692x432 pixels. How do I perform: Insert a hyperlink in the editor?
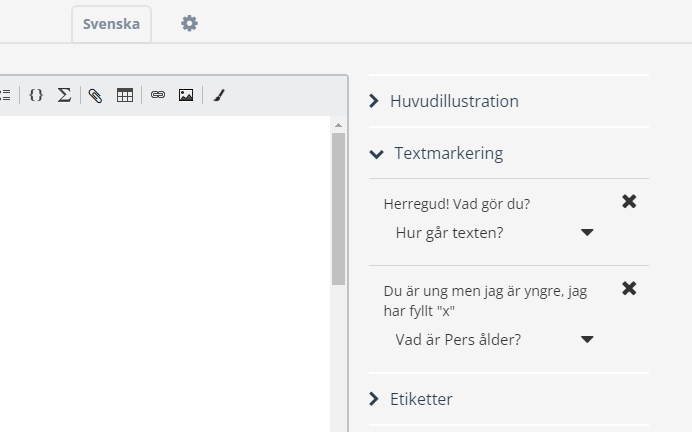tap(158, 94)
